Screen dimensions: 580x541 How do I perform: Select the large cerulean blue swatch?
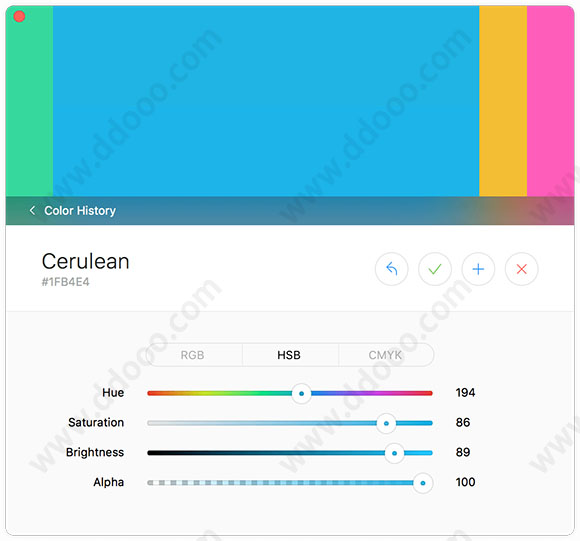click(266, 101)
